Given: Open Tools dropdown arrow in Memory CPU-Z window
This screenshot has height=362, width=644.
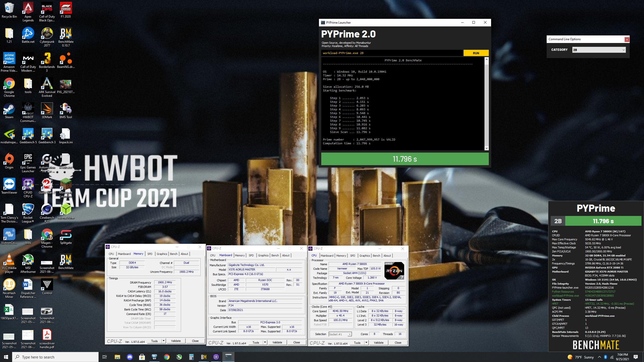Looking at the screenshot, I should (x=164, y=341).
